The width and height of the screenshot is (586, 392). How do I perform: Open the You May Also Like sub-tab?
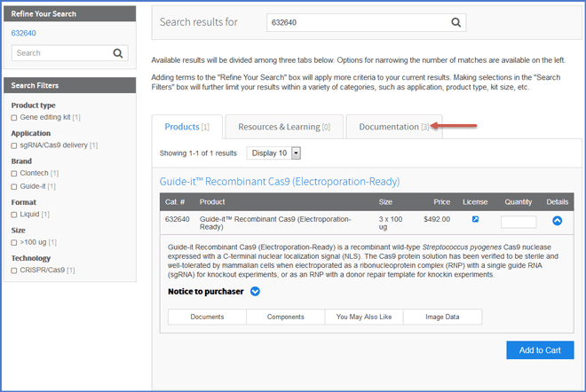pos(364,317)
